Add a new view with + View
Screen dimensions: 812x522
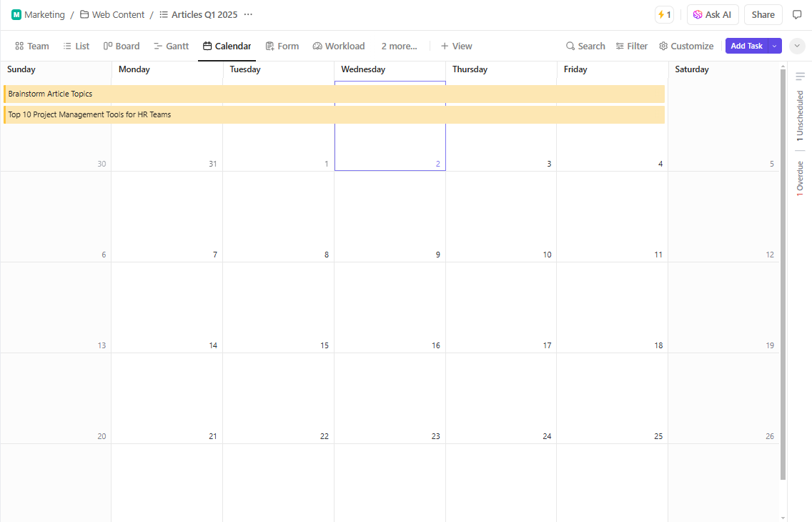tap(456, 46)
